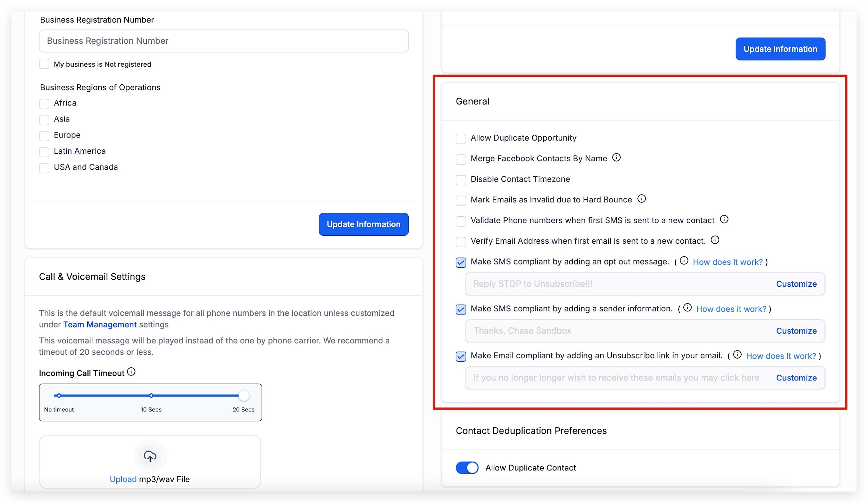This screenshot has width=868, height=503.
Task: Click info icon next to Hard Bounce option
Action: [x=642, y=199]
